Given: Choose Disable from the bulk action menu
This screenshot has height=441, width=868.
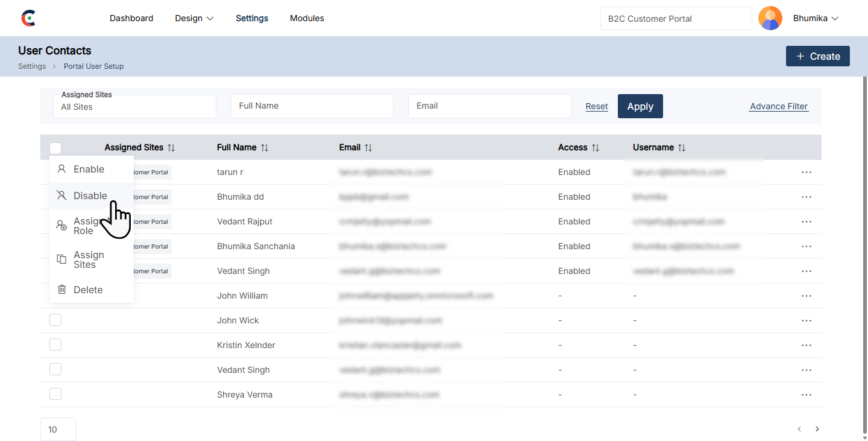Looking at the screenshot, I should tap(90, 195).
